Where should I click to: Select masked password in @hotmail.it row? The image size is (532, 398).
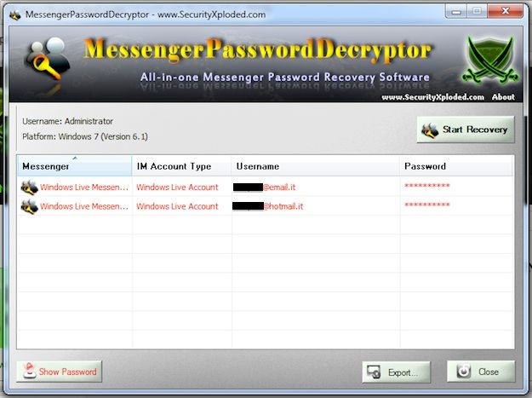(x=426, y=205)
